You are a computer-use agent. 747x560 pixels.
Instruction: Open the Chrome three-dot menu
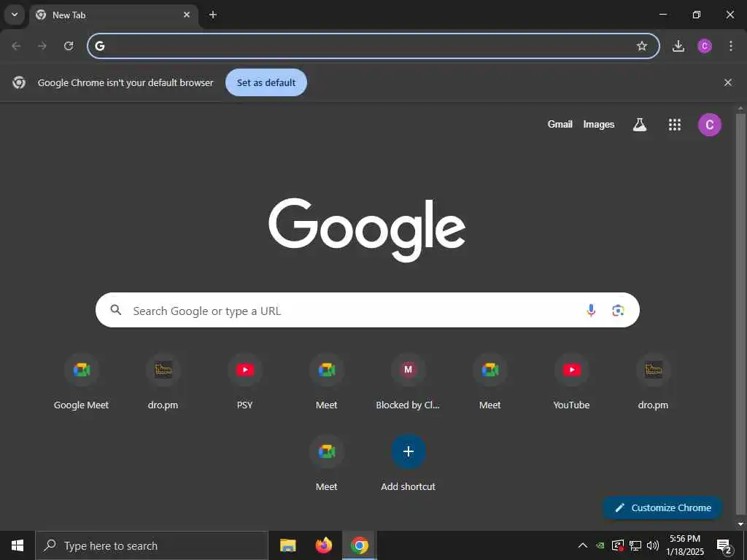point(731,46)
